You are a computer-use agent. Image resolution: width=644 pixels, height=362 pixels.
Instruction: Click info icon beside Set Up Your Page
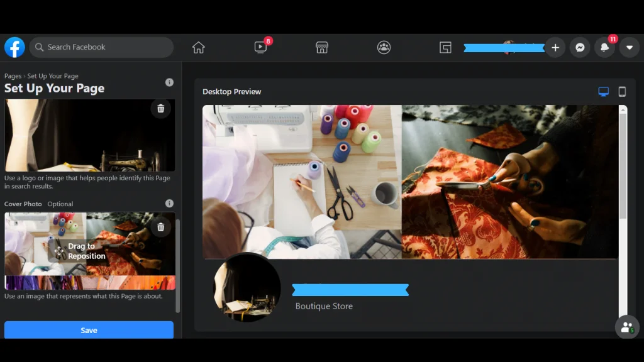click(169, 82)
